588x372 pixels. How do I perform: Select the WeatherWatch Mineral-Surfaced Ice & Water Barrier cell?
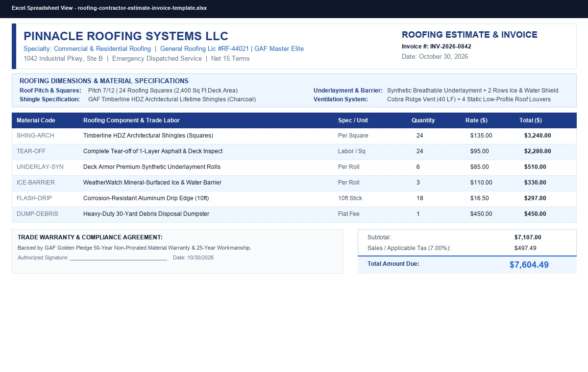point(152,183)
